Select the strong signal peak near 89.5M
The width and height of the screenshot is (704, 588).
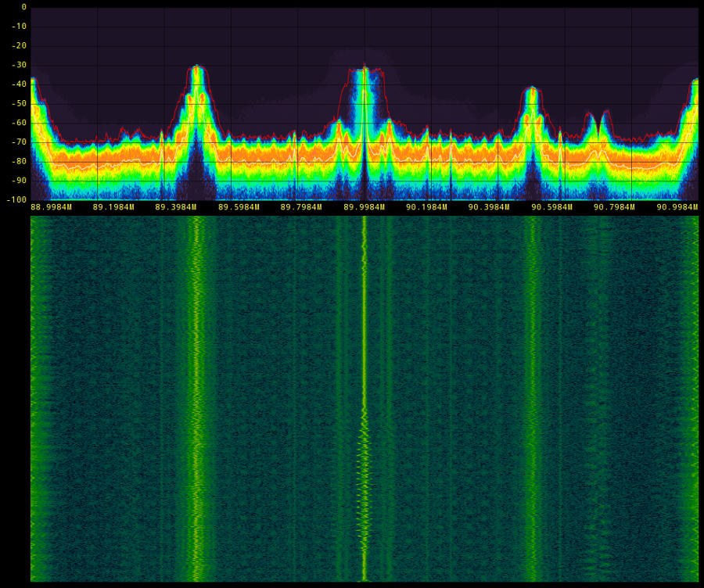(196, 67)
